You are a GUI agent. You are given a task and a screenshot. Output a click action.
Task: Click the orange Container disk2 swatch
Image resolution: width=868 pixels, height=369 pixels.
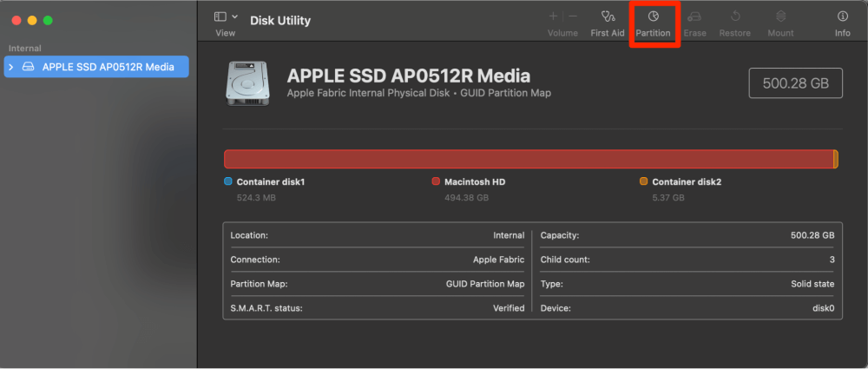coord(643,182)
